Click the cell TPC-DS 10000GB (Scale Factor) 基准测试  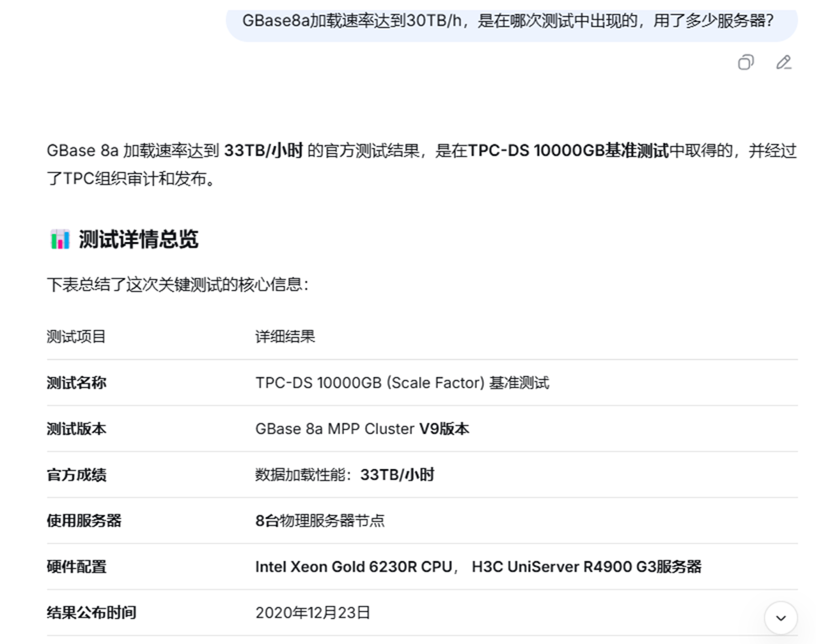pos(402,383)
